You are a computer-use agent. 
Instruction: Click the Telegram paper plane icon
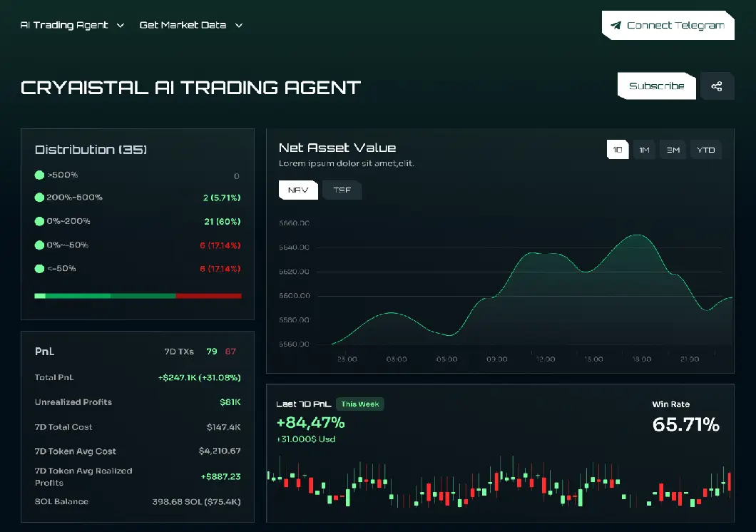tap(615, 26)
